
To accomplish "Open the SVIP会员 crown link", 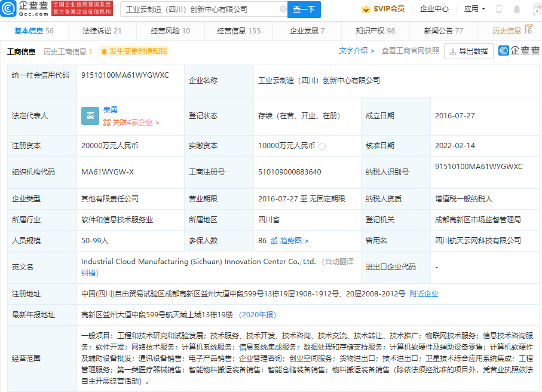I will point(383,9).
